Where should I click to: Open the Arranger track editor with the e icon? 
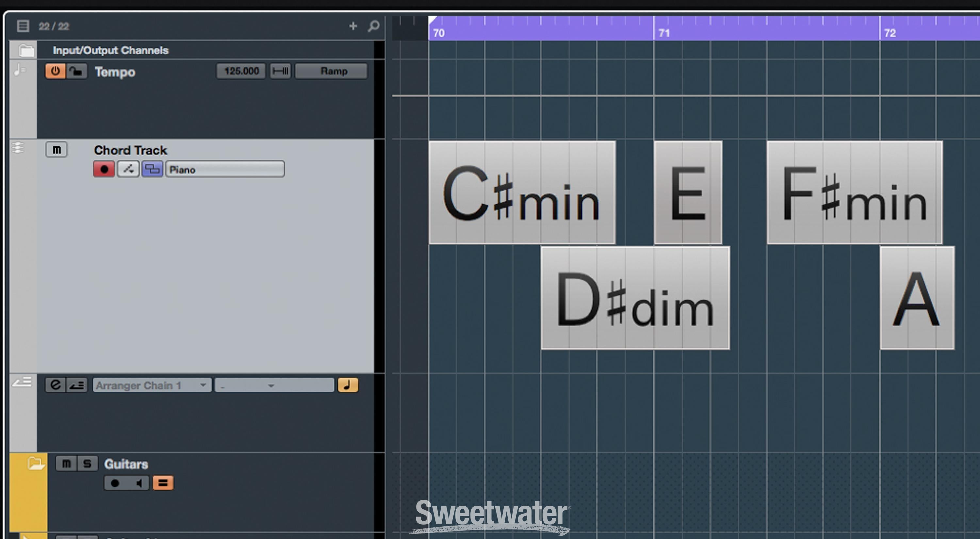pos(55,385)
